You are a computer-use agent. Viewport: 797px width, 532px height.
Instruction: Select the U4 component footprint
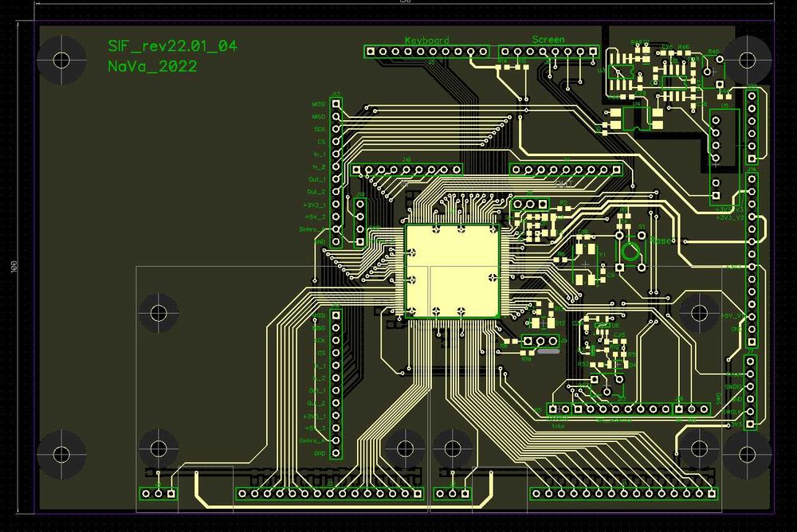pyautogui.click(x=636, y=119)
